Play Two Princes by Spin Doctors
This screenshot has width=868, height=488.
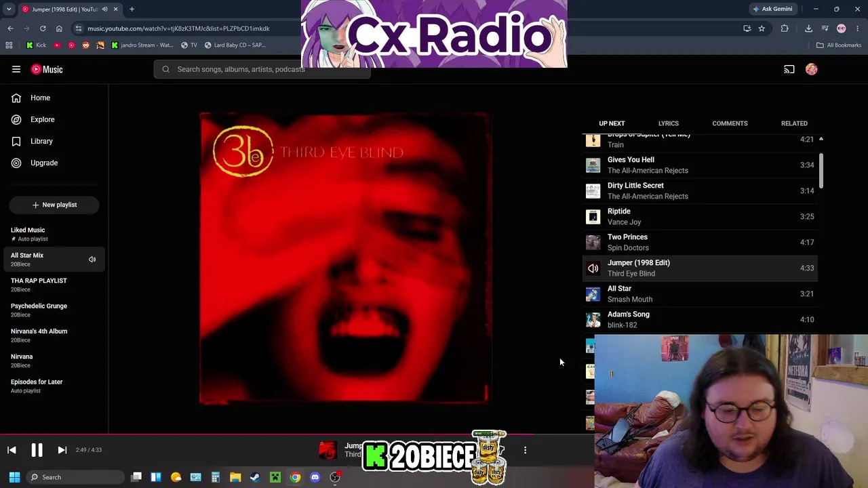pyautogui.click(x=700, y=242)
